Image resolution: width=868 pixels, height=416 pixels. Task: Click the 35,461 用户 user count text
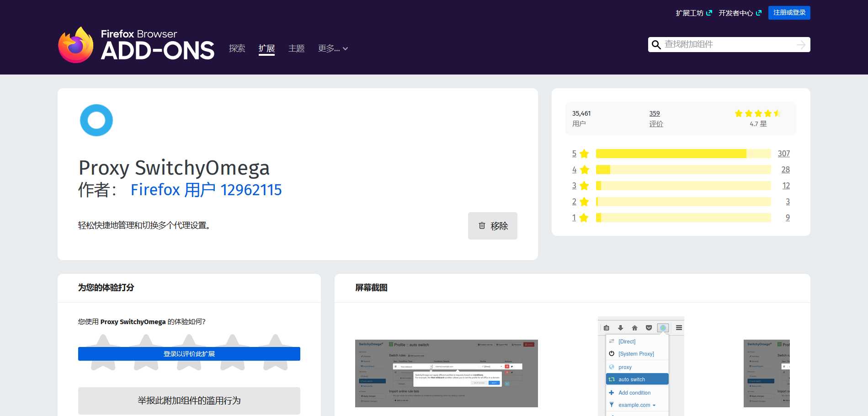(581, 118)
